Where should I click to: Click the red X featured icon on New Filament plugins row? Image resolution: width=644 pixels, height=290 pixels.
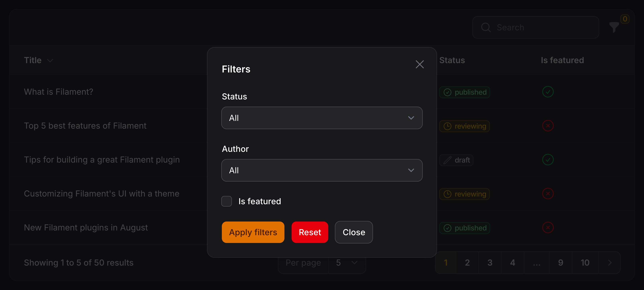[x=548, y=227]
